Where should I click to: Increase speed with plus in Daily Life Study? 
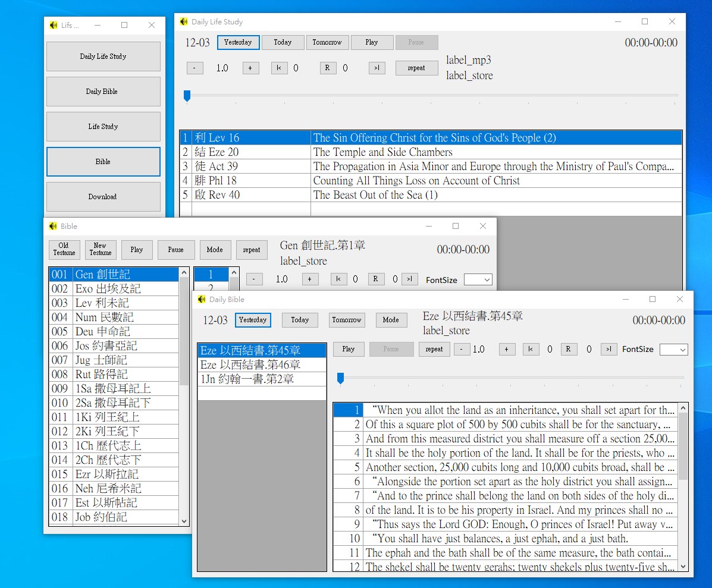point(250,68)
